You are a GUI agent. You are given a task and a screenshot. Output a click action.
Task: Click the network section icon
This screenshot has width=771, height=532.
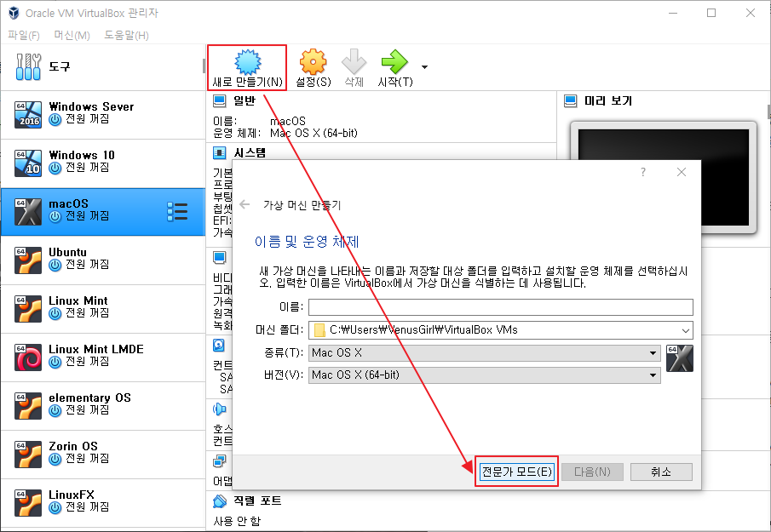[x=219, y=460]
